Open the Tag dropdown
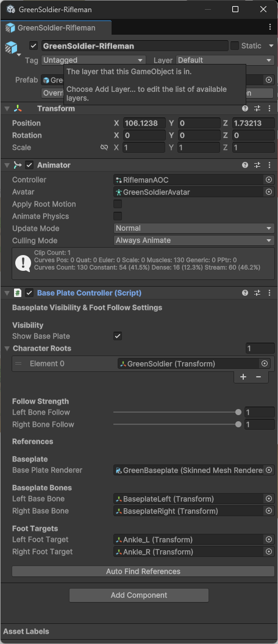 point(94,60)
